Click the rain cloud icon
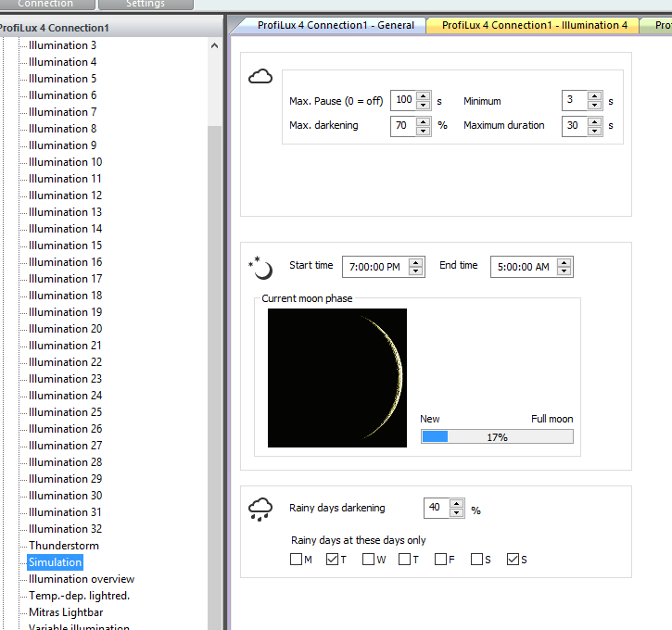Viewport: 672px width, 630px height. coord(260,510)
